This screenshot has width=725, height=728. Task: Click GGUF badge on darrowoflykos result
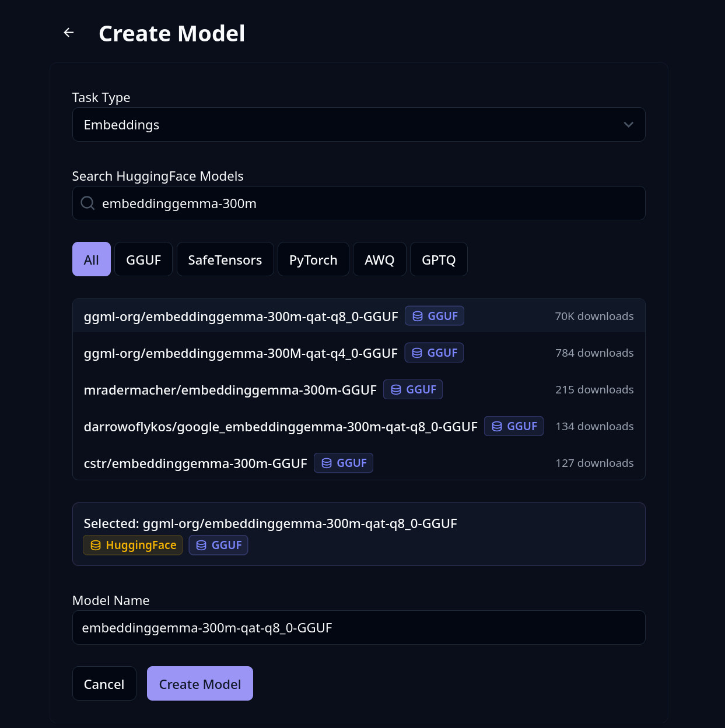(x=514, y=426)
